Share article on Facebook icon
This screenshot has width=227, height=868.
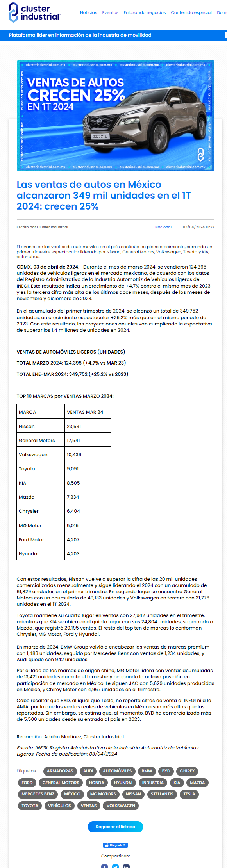(104, 866)
